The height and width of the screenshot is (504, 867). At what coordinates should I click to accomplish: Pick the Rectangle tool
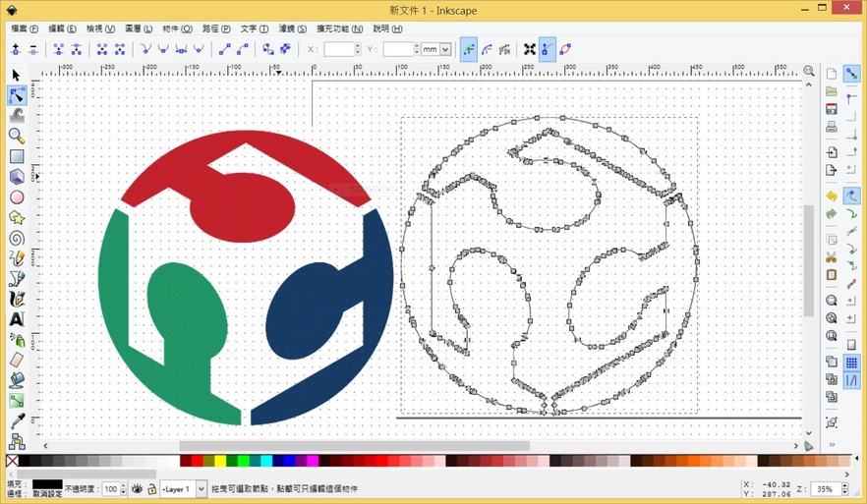pyautogui.click(x=17, y=156)
